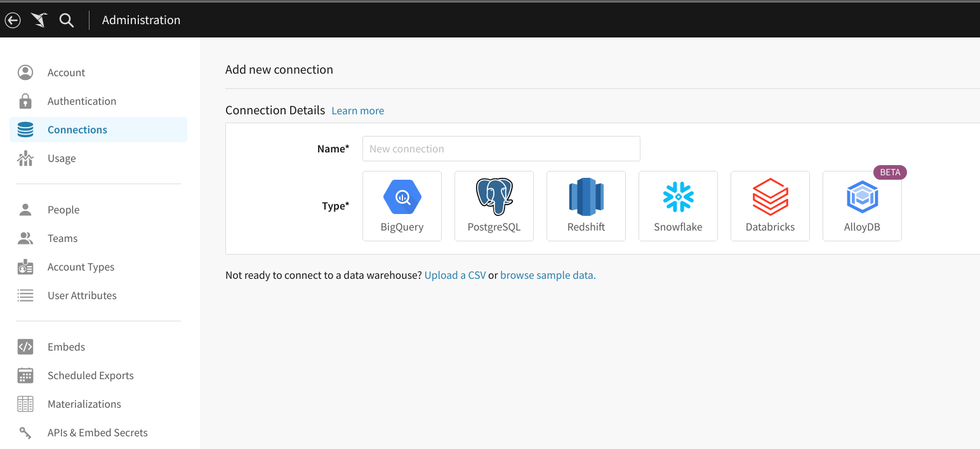The width and height of the screenshot is (980, 449).
Task: Open the Materializations section
Action: click(84, 404)
